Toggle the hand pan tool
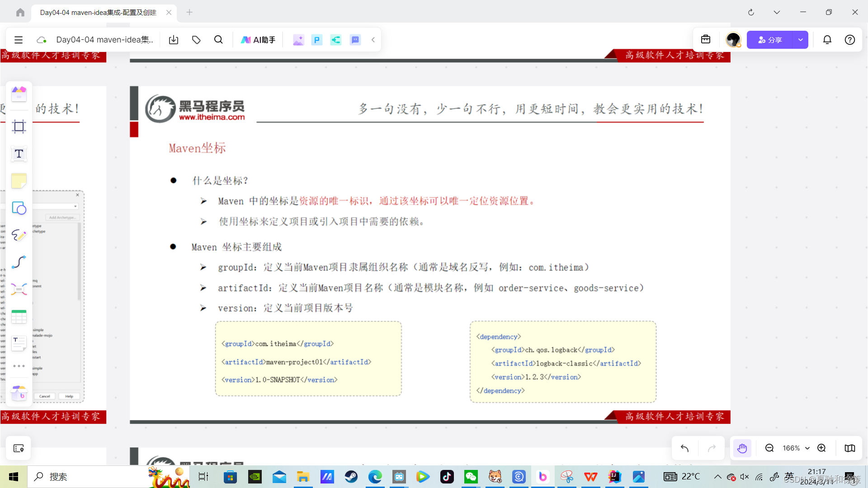 pyautogui.click(x=742, y=448)
